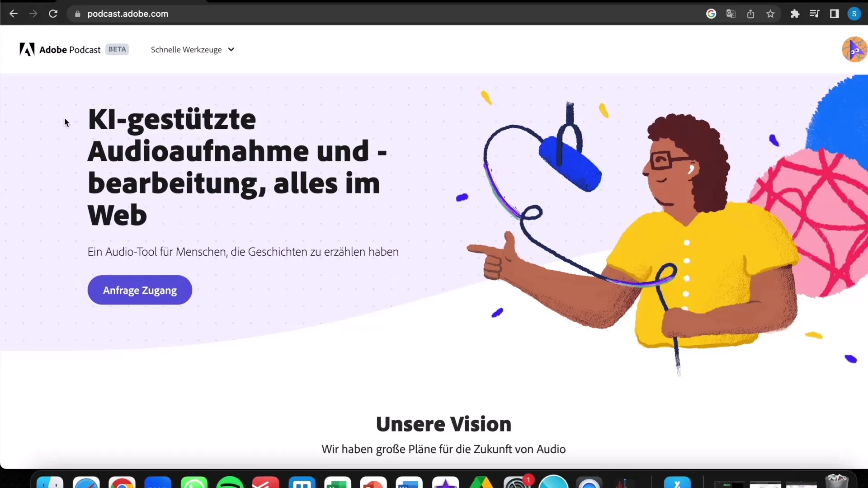Toggle the browser sidebar panel

(835, 13)
